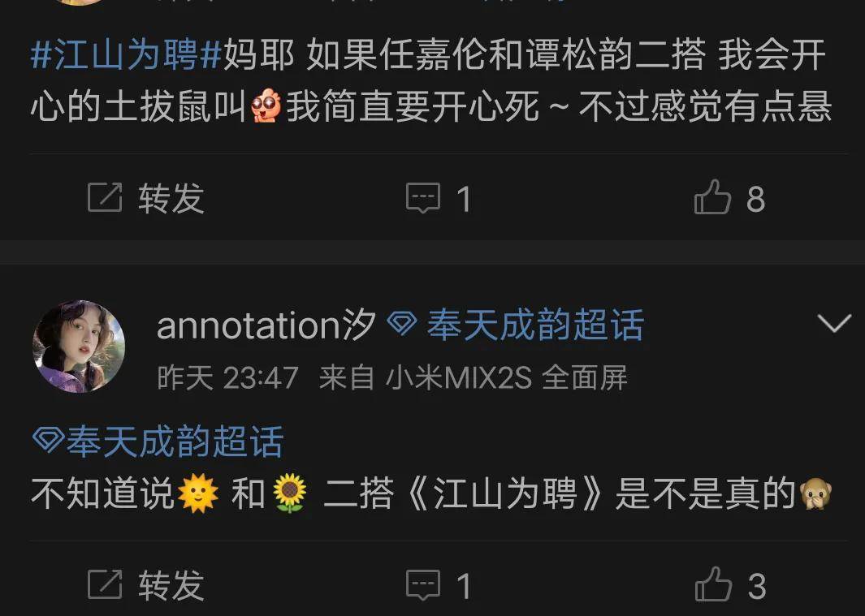Viewport: 865px width, 616px height.
Task: Open comments icon on first post
Action: 423,198
